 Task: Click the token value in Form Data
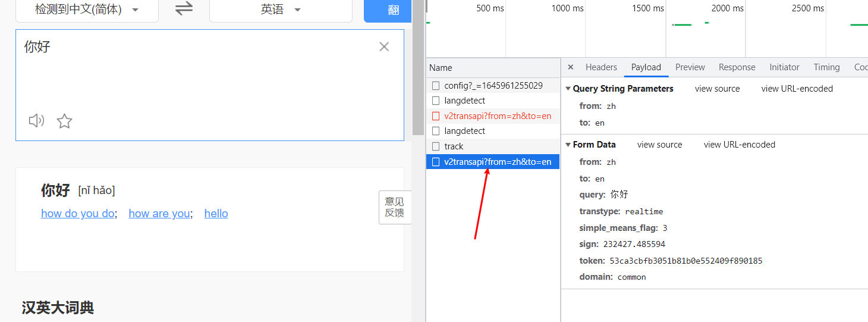click(x=685, y=261)
